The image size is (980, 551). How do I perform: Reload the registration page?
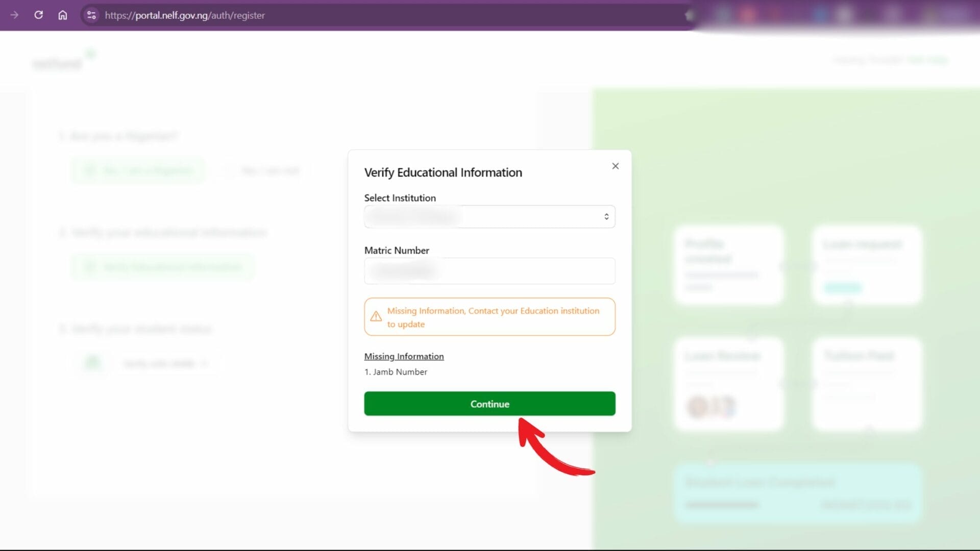pyautogui.click(x=39, y=15)
